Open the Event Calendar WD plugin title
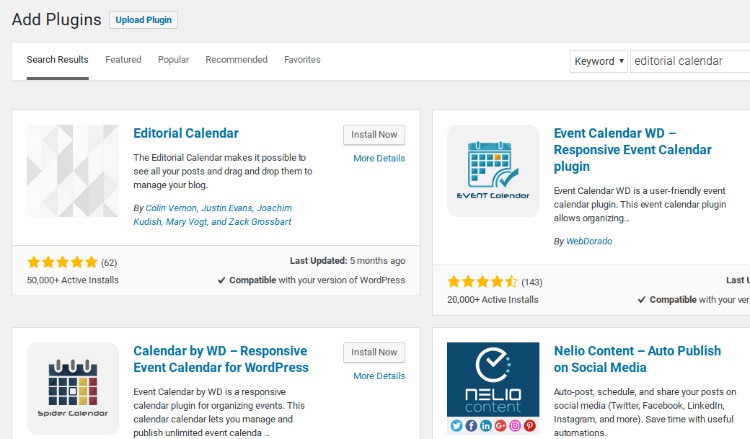This screenshot has width=750, height=439. [632, 150]
